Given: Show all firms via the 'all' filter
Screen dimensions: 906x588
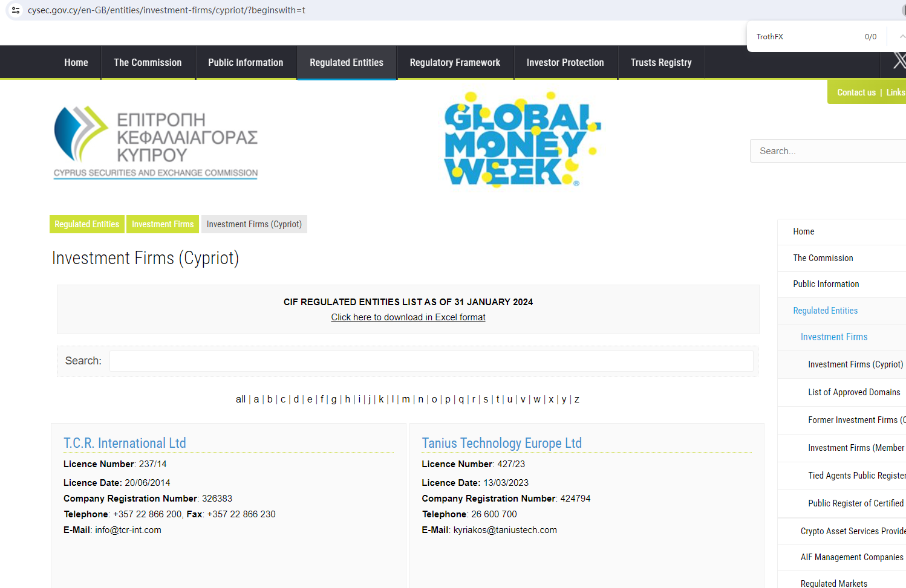Looking at the screenshot, I should pyautogui.click(x=240, y=399).
